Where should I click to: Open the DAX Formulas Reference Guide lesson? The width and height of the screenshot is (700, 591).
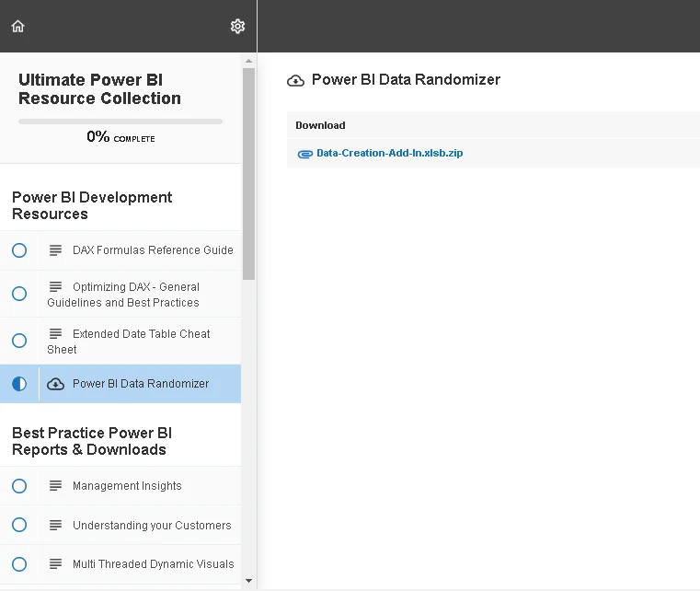click(x=153, y=250)
